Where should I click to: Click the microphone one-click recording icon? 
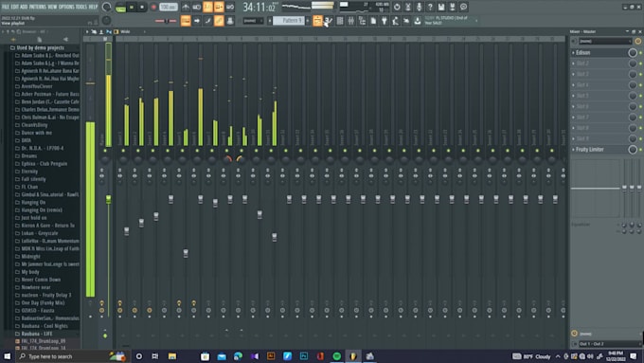pyautogui.click(x=419, y=7)
